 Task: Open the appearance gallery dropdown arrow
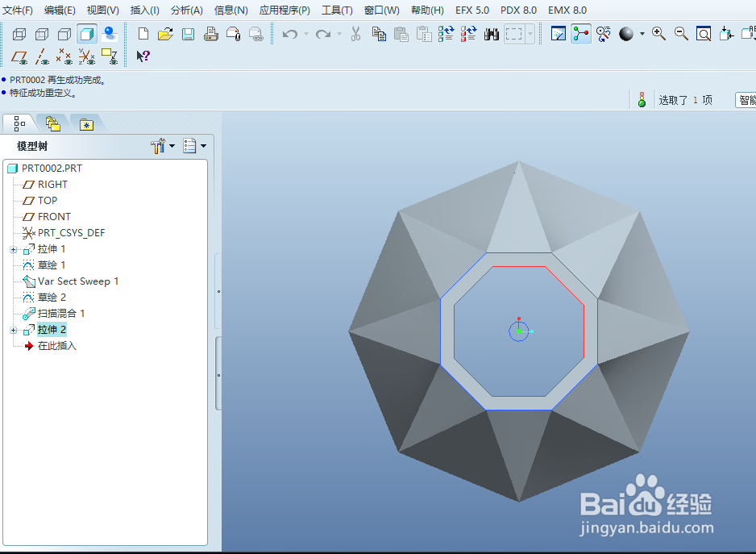[x=642, y=34]
